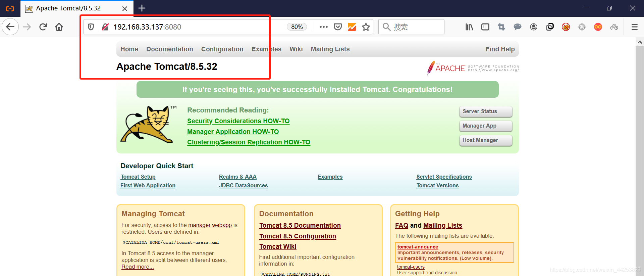Click the Manager App button
644x276 pixels.
486,126
